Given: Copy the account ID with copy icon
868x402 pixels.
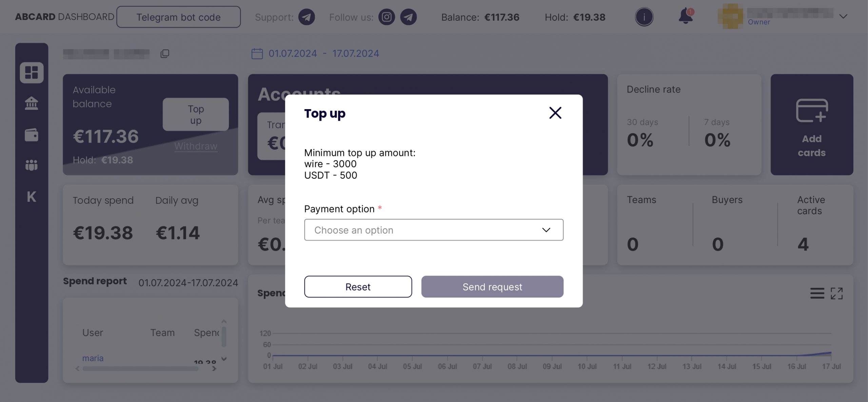Looking at the screenshot, I should (x=165, y=54).
